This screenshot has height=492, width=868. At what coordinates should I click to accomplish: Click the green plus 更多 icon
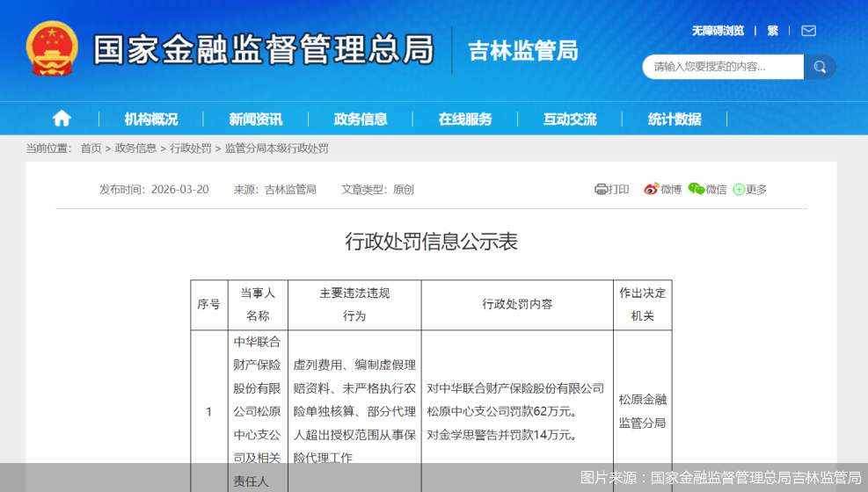coord(739,190)
